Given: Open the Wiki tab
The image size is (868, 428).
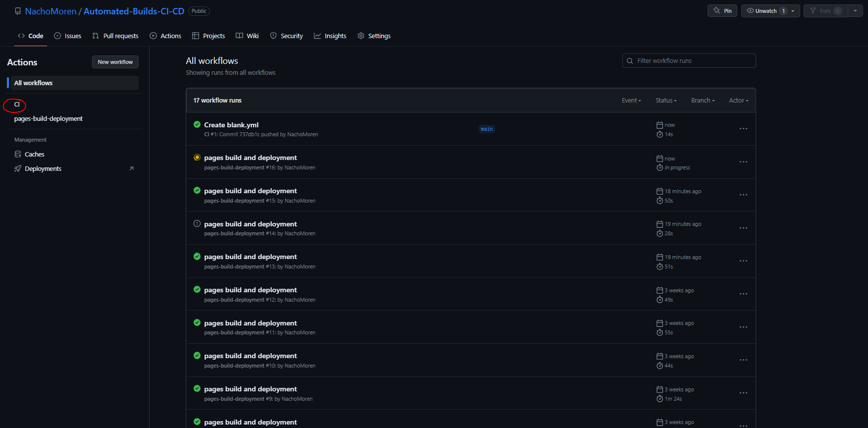Looking at the screenshot, I should (247, 36).
